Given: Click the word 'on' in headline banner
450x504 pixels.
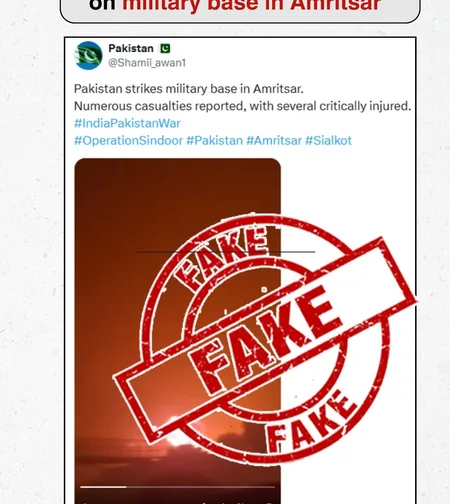Looking at the screenshot, I should [x=102, y=5].
